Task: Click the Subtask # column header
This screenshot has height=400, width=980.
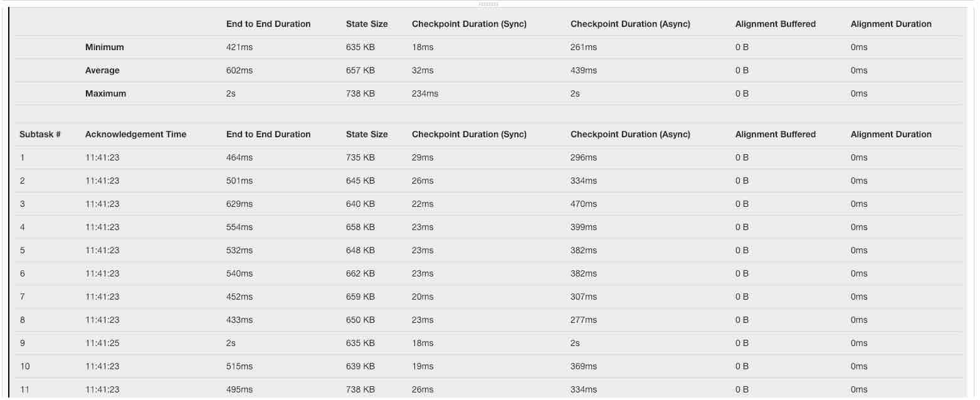Action: (x=40, y=134)
